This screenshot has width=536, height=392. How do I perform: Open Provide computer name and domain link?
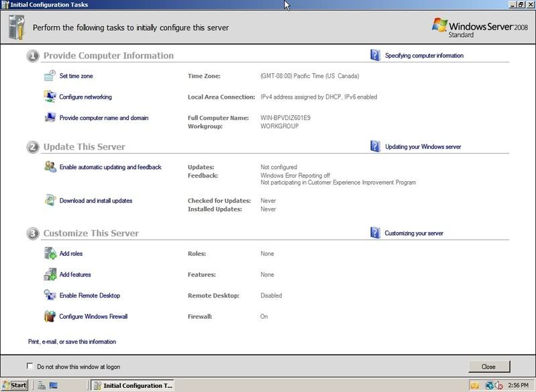click(x=104, y=117)
